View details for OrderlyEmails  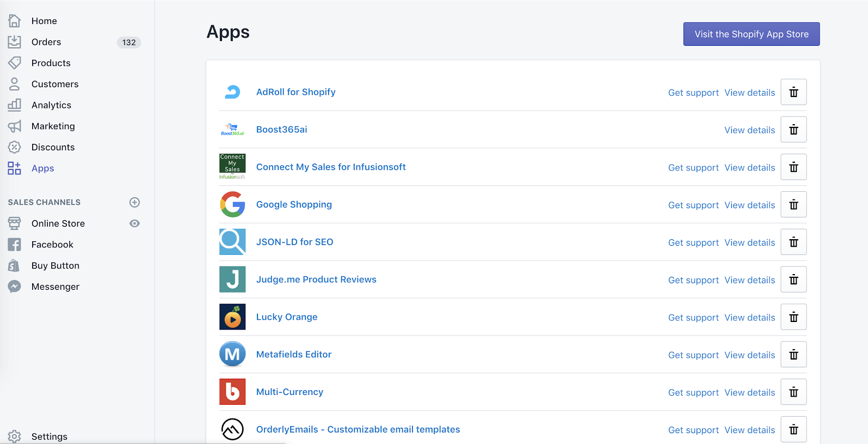[749, 430]
